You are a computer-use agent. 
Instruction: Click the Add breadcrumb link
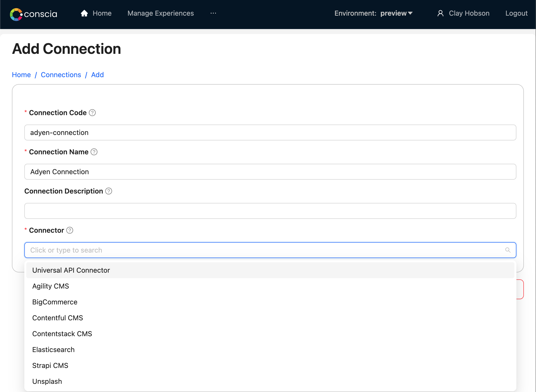pos(97,75)
